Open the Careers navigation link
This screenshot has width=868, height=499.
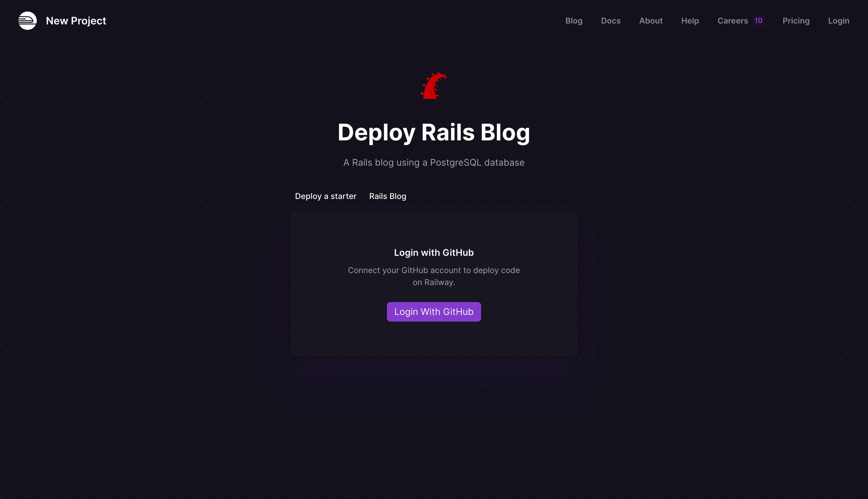(732, 21)
